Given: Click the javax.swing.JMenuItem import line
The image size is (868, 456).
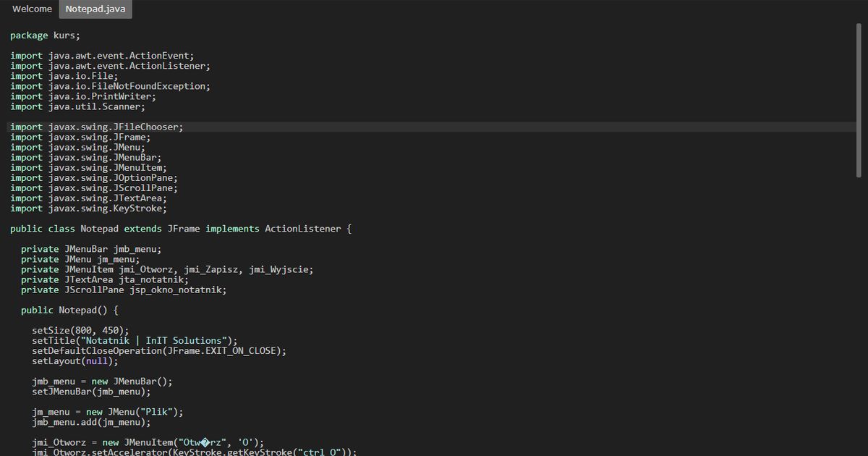Looking at the screenshot, I should tap(88, 167).
